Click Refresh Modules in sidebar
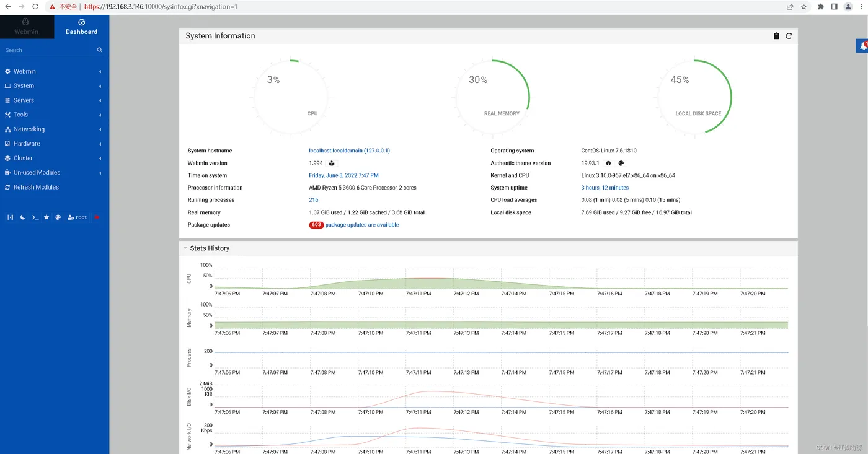The image size is (868, 454). 36,187
